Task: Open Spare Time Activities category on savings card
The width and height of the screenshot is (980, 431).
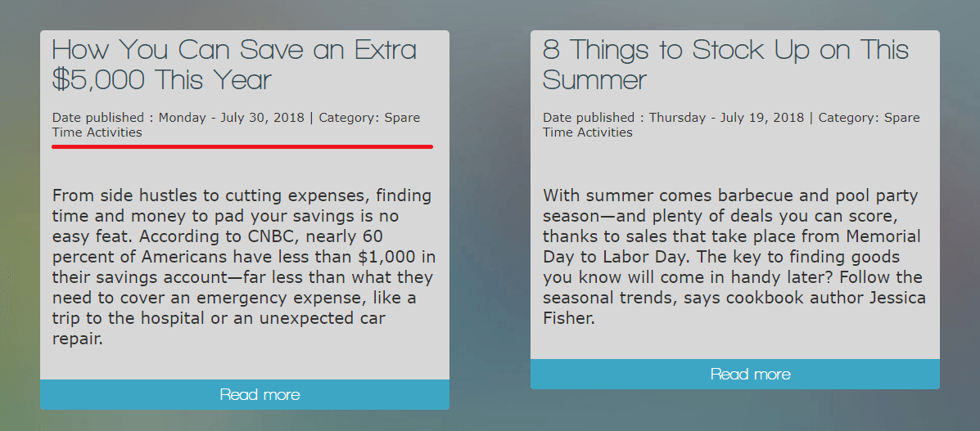Action: [237, 125]
